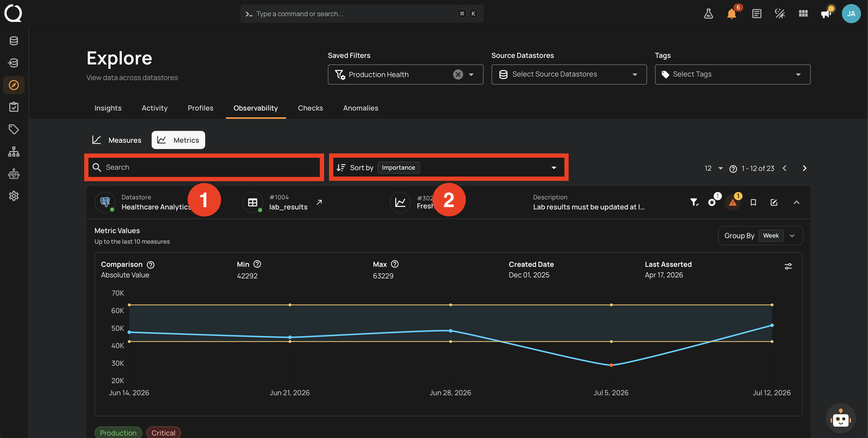The width and height of the screenshot is (868, 438).
Task: Clear the Production Health saved filter
Action: tap(458, 75)
